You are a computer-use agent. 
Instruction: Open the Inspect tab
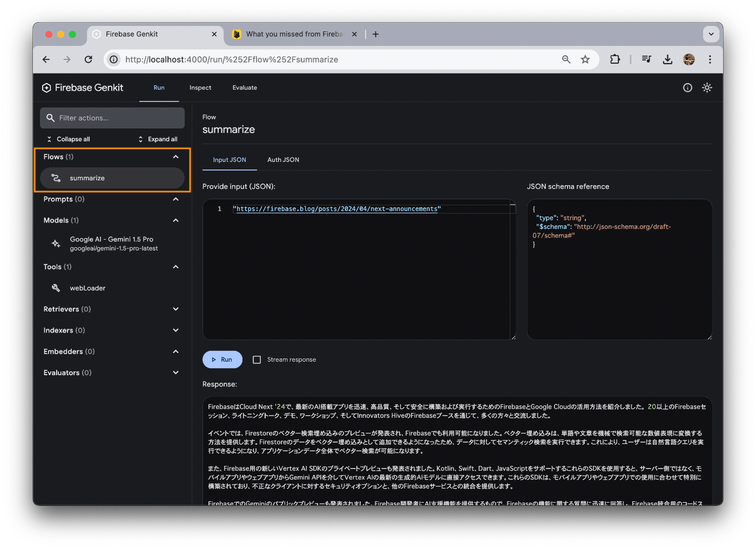pos(200,87)
